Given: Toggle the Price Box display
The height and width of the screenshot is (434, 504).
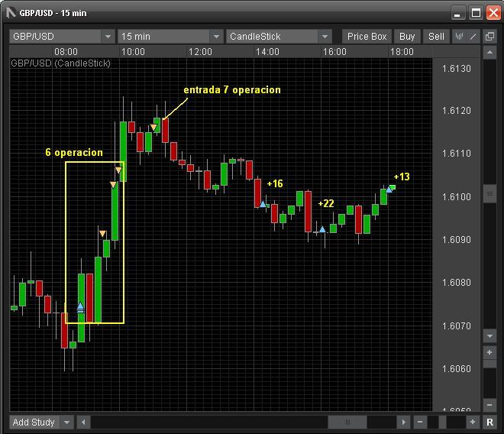Looking at the screenshot, I should [x=367, y=36].
